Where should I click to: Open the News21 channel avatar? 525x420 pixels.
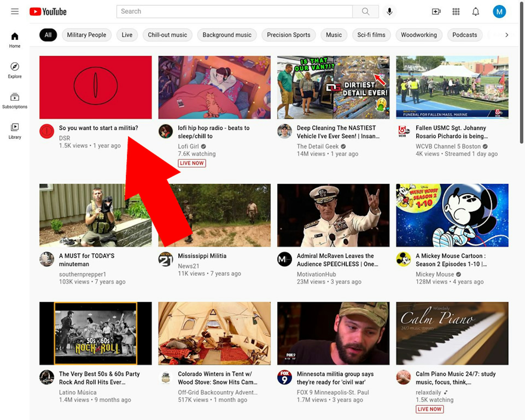coord(166,259)
